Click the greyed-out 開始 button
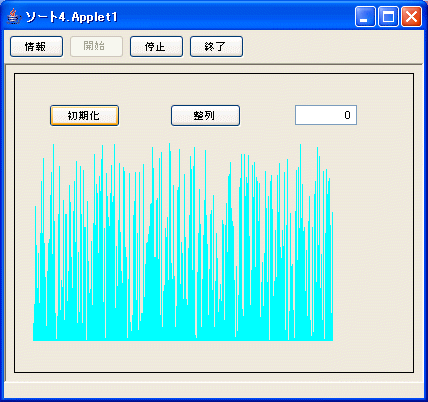The width and height of the screenshot is (428, 402). [96, 46]
